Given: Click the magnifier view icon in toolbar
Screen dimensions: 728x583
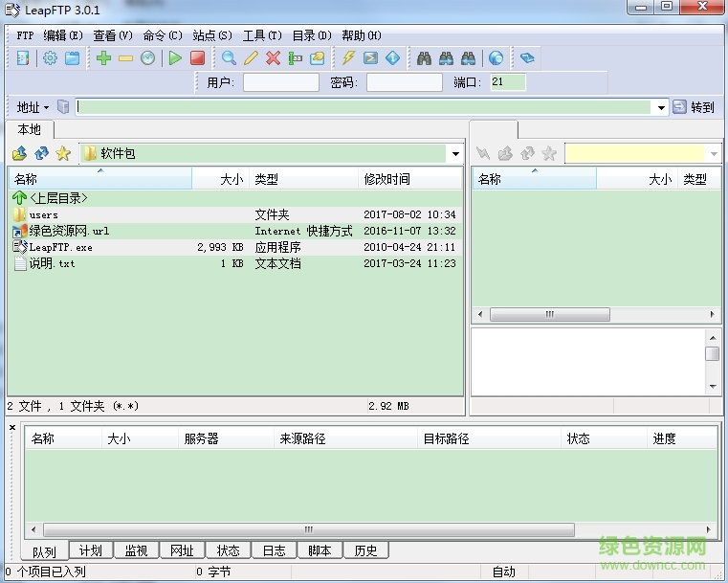Looking at the screenshot, I should tap(229, 58).
